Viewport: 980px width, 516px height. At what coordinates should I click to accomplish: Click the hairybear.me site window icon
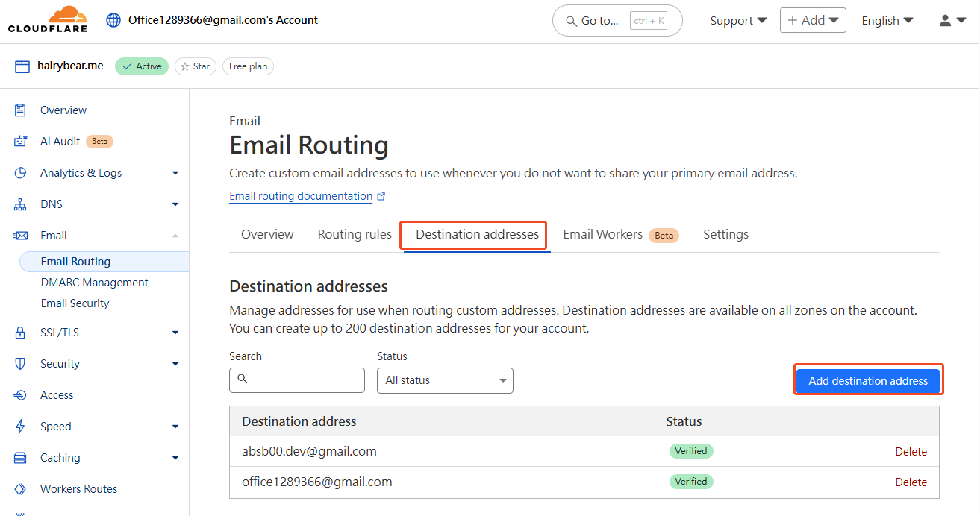pos(22,66)
